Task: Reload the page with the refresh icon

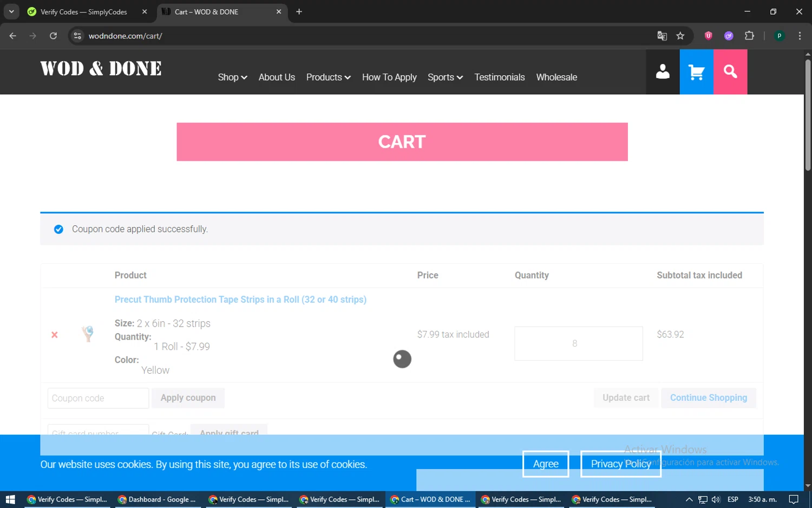Action: point(53,36)
